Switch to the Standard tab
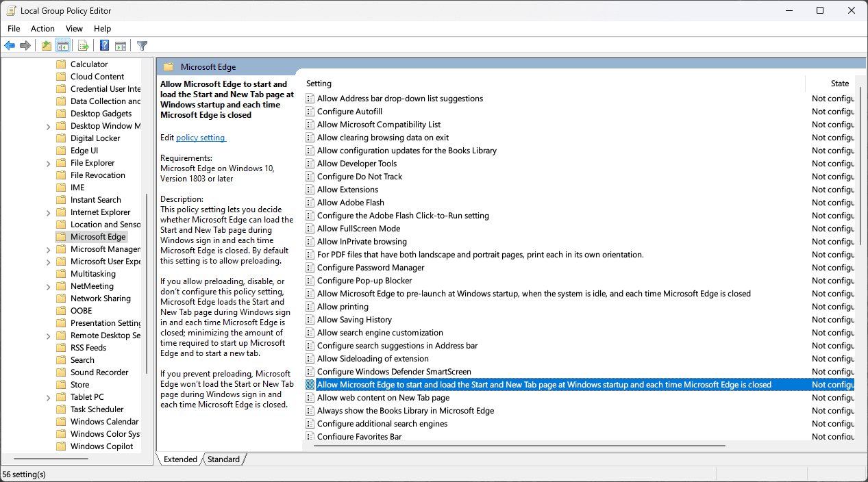The image size is (868, 482). tap(224, 459)
